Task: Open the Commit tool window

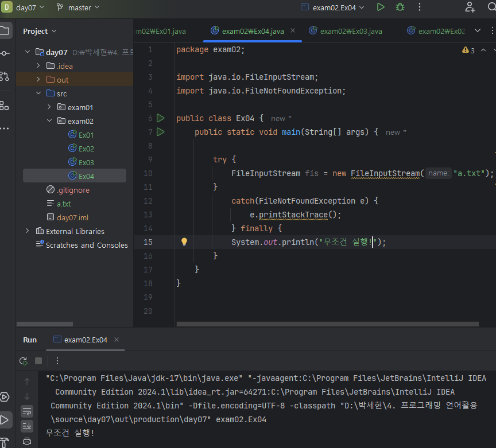Action: point(5,53)
